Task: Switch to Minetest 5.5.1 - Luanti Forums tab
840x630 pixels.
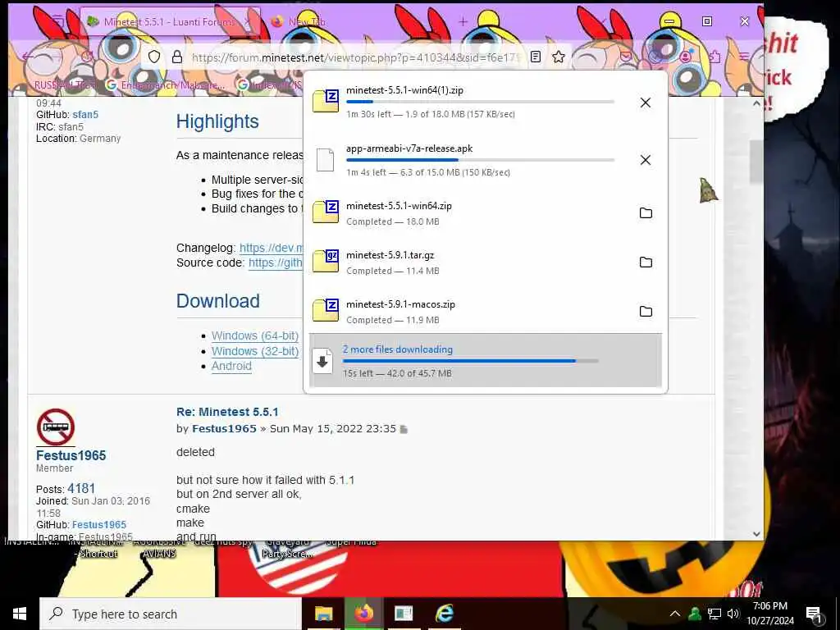Action: (x=169, y=22)
